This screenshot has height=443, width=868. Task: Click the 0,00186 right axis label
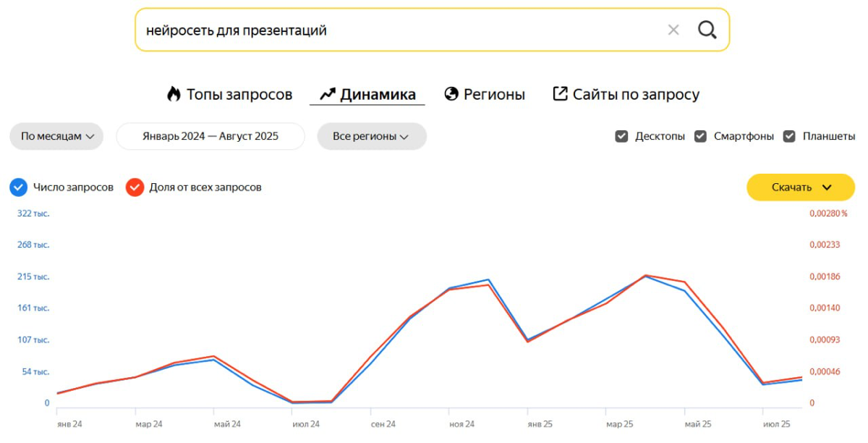tap(825, 277)
